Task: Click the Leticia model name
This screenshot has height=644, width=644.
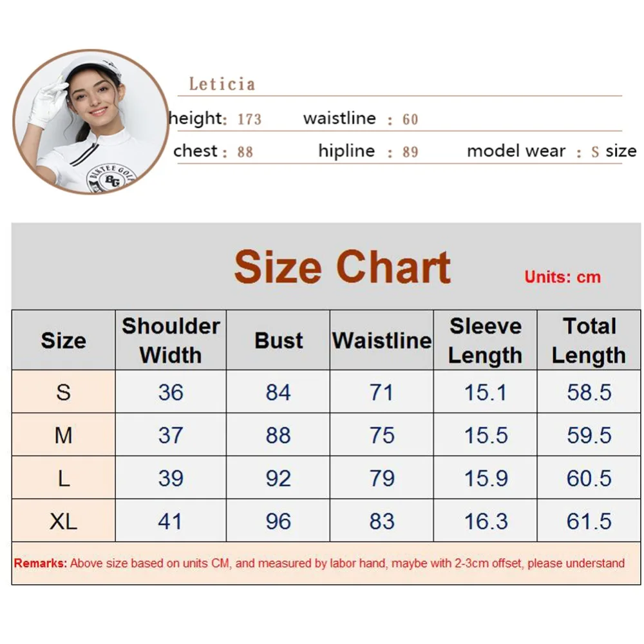Action: tap(222, 84)
